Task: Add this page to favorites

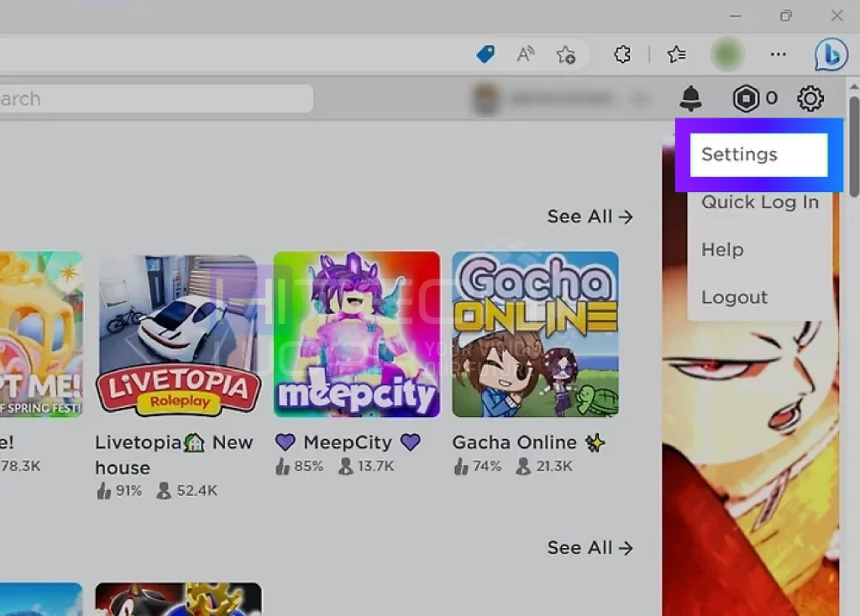Action: click(566, 54)
